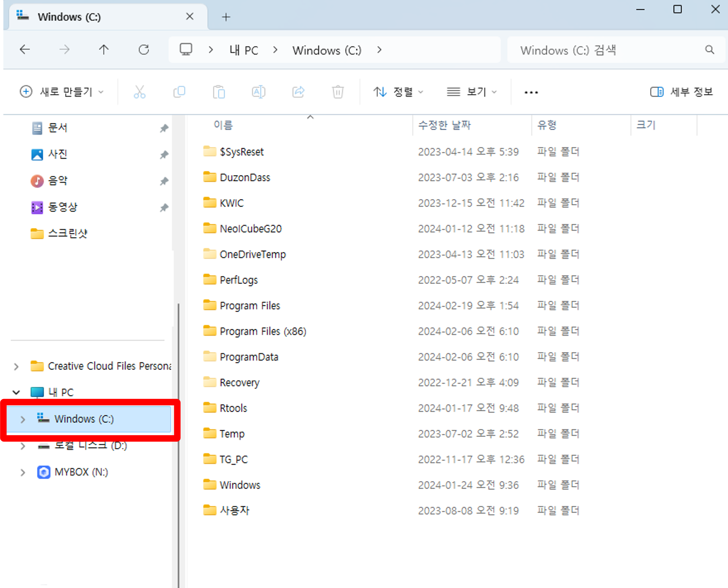Open the 정렬 sort dropdown
The height and width of the screenshot is (588, 728).
[x=398, y=92]
